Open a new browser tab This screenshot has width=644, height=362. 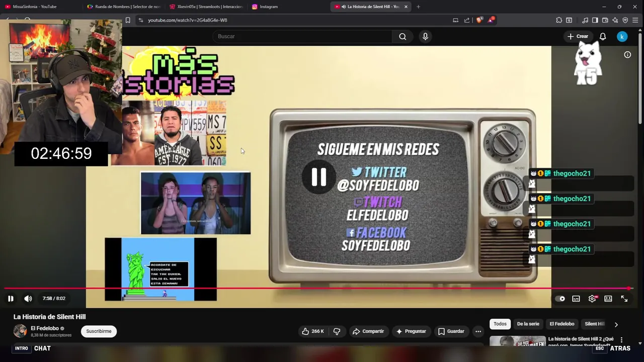(418, 7)
